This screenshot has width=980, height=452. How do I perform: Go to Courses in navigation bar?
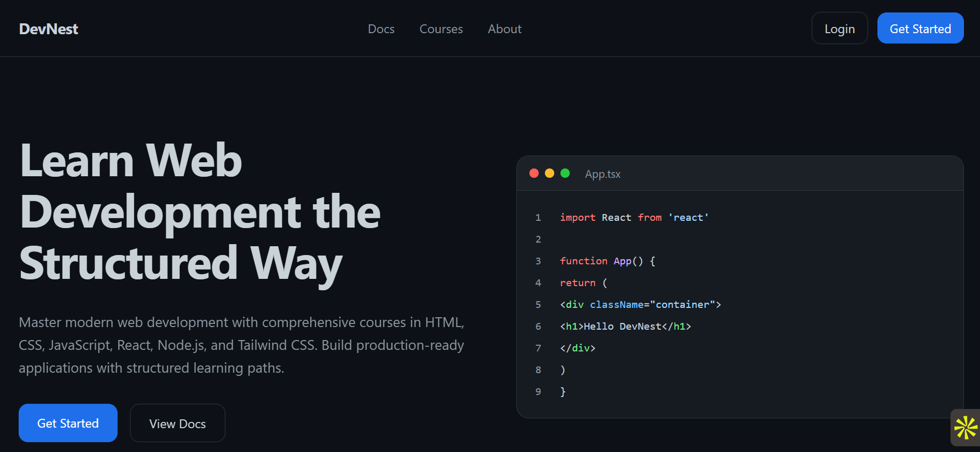coord(441,29)
